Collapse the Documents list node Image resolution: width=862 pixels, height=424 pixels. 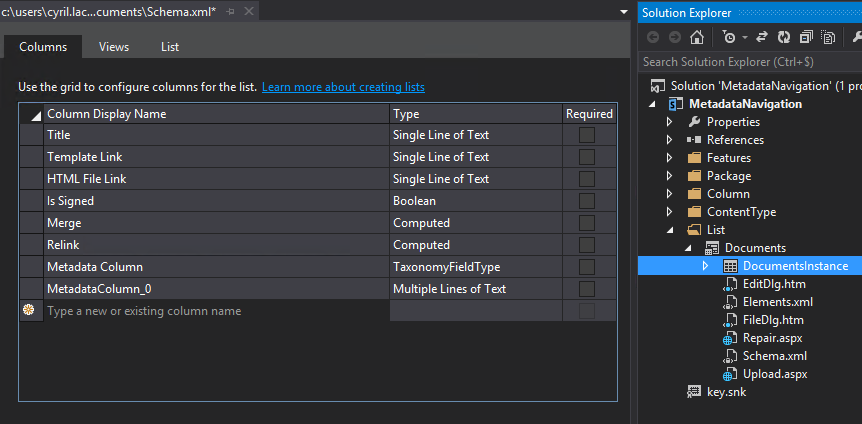pos(688,248)
